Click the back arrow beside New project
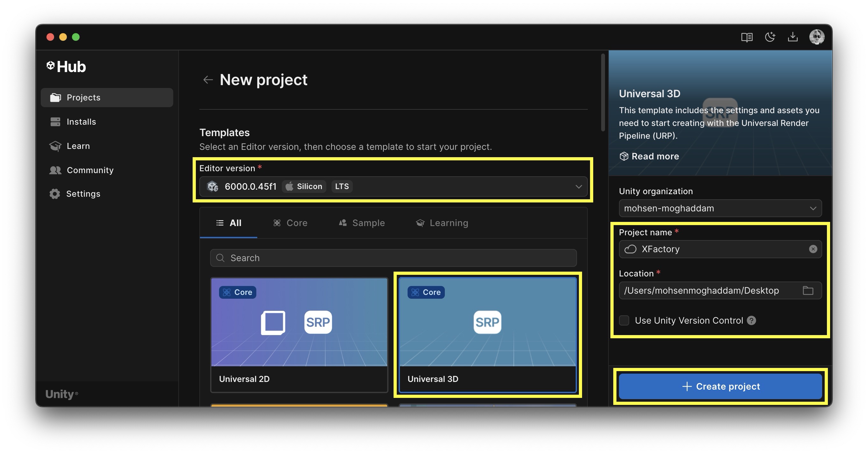The width and height of the screenshot is (868, 454). point(208,80)
